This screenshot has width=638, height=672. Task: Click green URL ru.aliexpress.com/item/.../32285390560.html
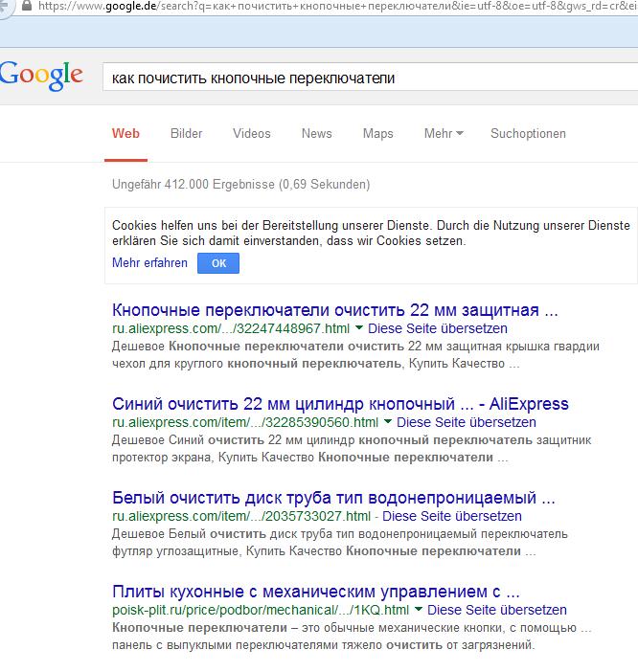[x=245, y=422]
